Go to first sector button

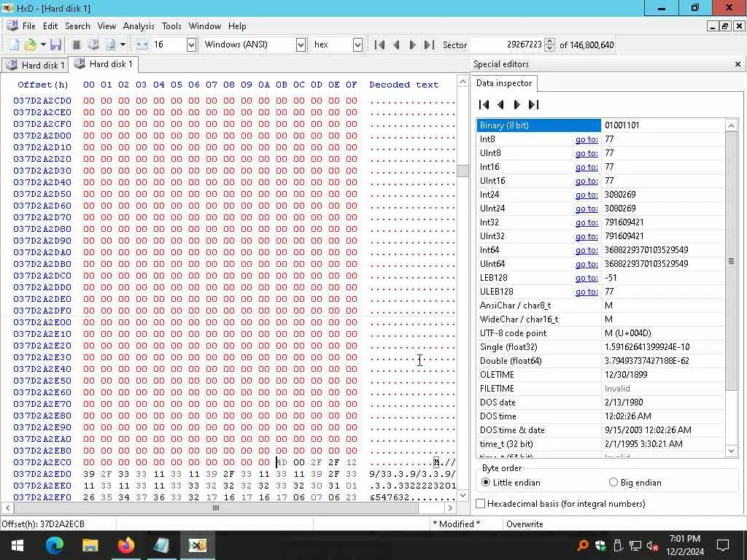(x=379, y=44)
